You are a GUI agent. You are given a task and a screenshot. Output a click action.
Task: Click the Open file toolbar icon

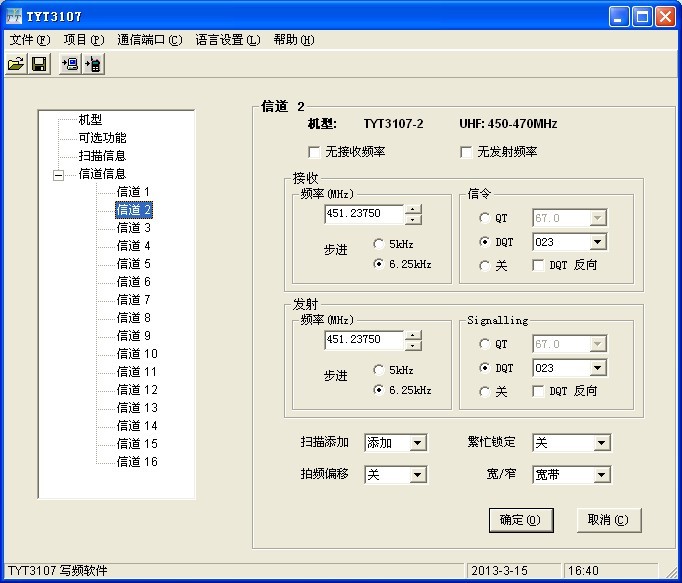16,64
